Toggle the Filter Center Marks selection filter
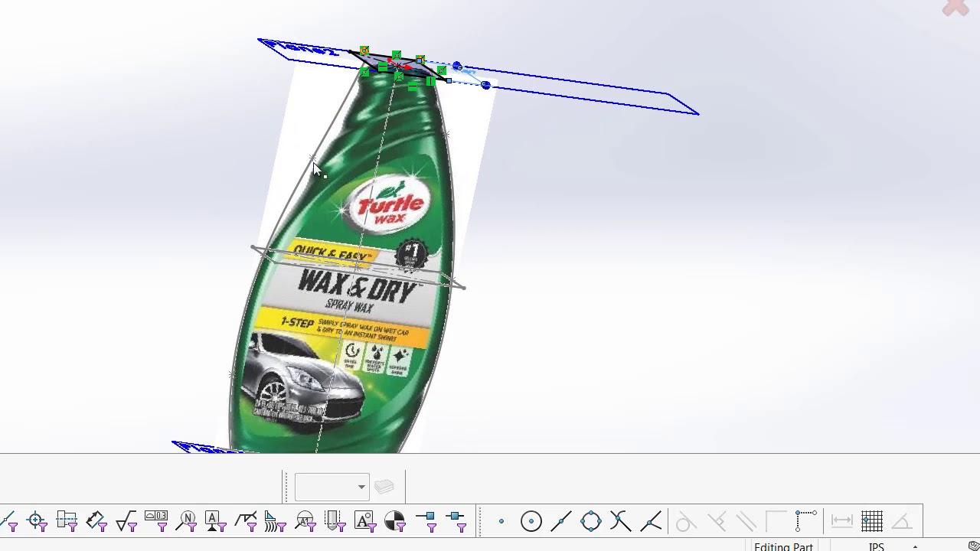Image resolution: width=980 pixels, height=551 pixels. 37,522
